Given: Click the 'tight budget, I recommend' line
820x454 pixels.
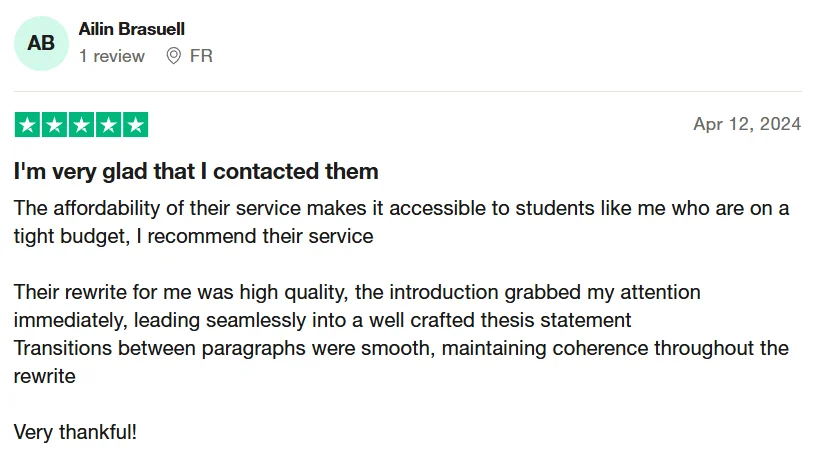Looking at the screenshot, I should coord(193,236).
